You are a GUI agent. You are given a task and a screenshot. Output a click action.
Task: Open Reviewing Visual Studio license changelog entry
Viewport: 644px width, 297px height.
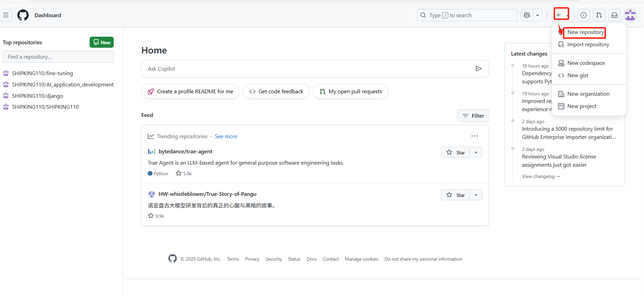(x=559, y=161)
